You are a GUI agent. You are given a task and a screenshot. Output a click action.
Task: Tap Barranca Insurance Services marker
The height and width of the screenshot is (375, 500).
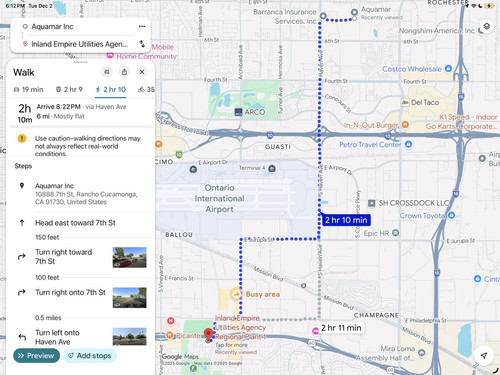point(323,16)
